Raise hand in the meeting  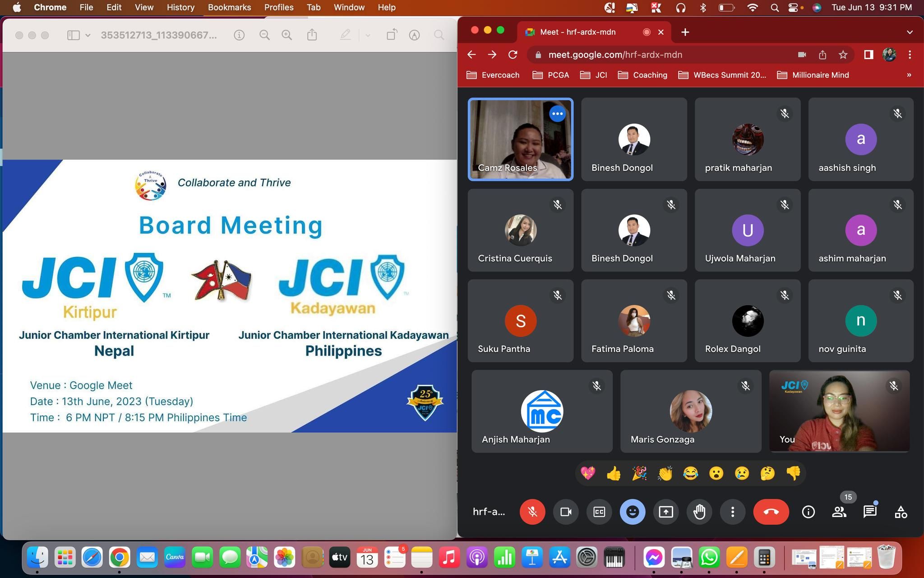pyautogui.click(x=699, y=512)
